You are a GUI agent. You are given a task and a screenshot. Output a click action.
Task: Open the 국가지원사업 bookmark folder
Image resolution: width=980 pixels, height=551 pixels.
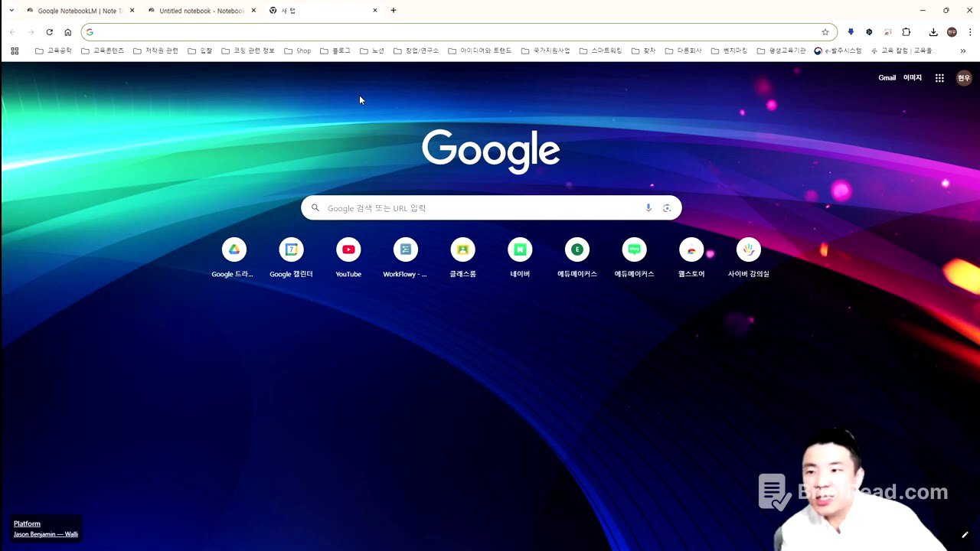point(546,51)
